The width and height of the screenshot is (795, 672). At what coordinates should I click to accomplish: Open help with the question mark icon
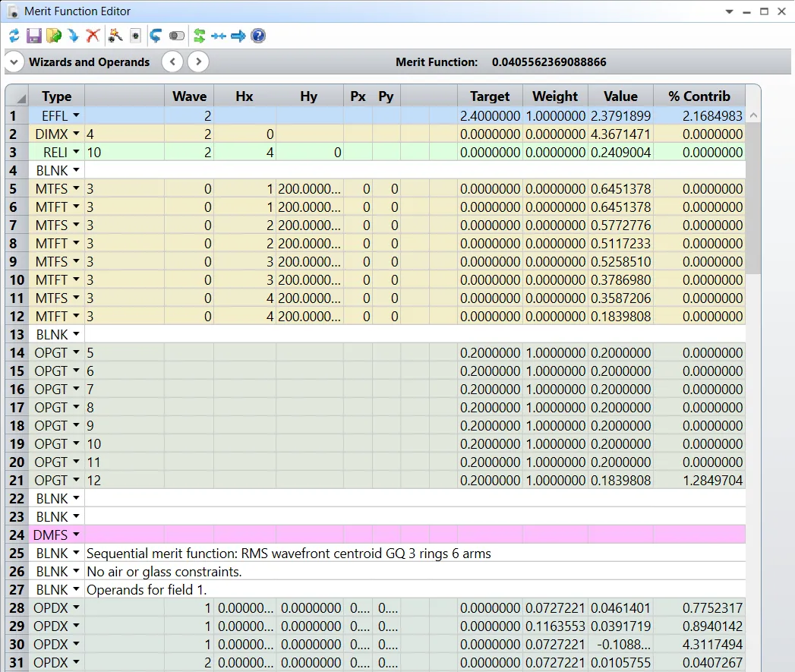coord(258,36)
